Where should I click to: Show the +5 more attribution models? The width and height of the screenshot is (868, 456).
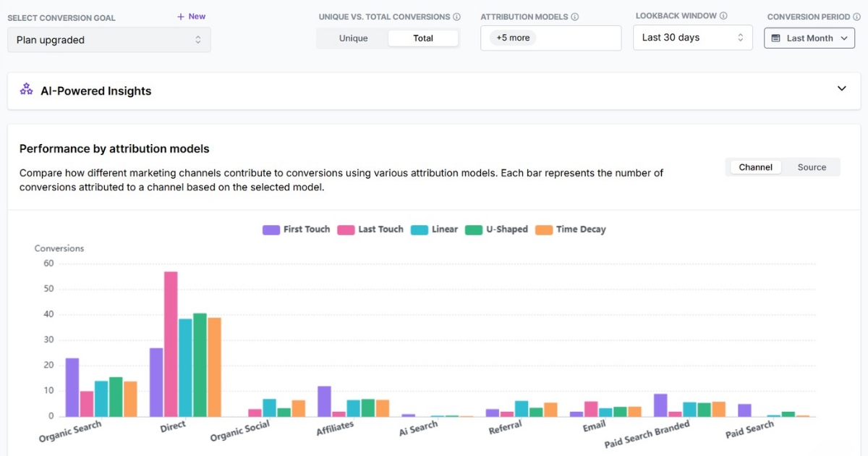(512, 38)
